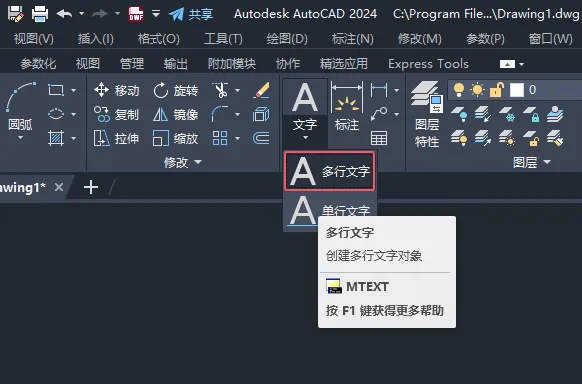Select the 圆弧 arc tool

[20, 108]
